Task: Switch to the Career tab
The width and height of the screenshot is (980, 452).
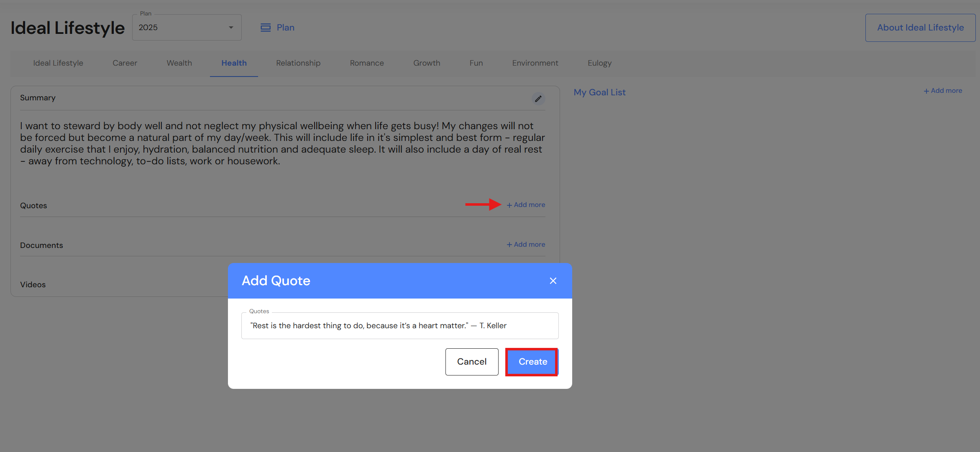Action: [x=125, y=63]
